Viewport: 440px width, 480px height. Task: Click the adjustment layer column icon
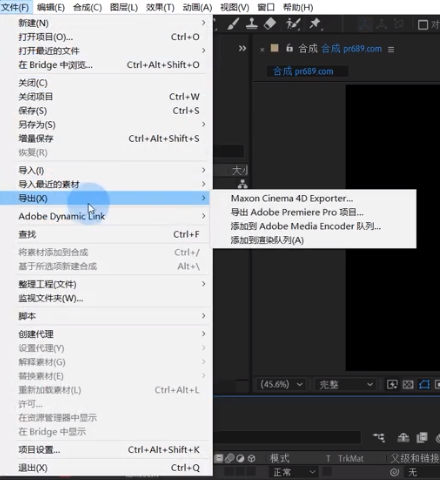click(240, 458)
